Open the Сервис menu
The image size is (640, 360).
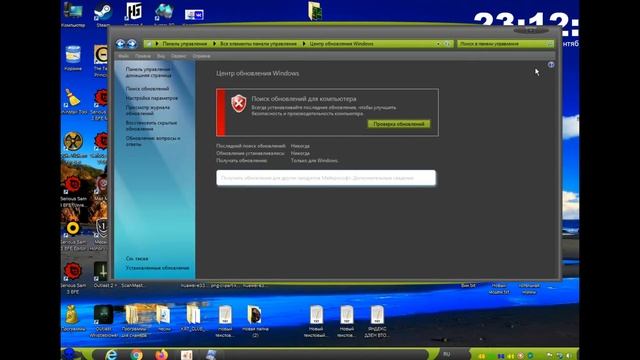click(179, 56)
